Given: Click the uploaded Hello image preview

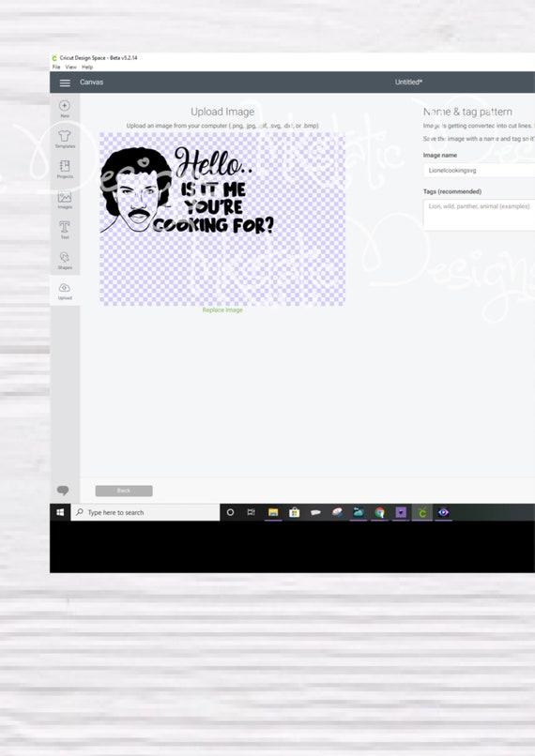Looking at the screenshot, I should coord(222,219).
